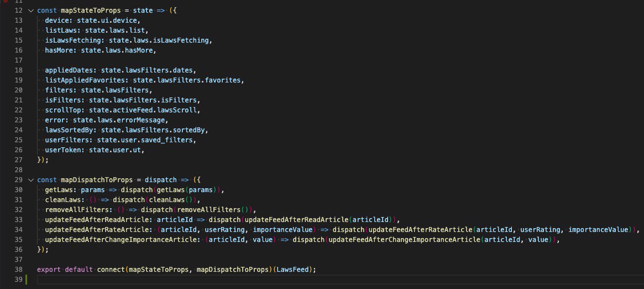Collapse the mapStateToProps block on line 12
Viewport: 644px width, 289px height.
pos(30,11)
